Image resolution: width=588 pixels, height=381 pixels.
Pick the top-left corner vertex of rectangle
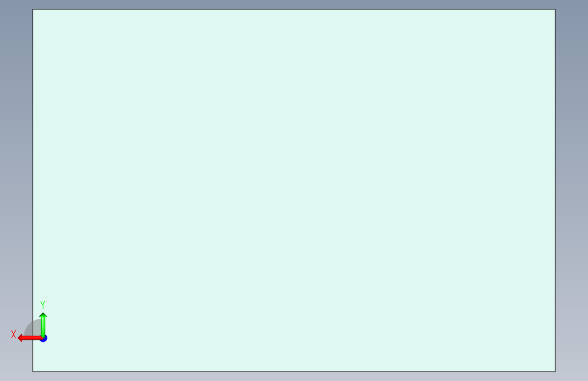(x=33, y=9)
